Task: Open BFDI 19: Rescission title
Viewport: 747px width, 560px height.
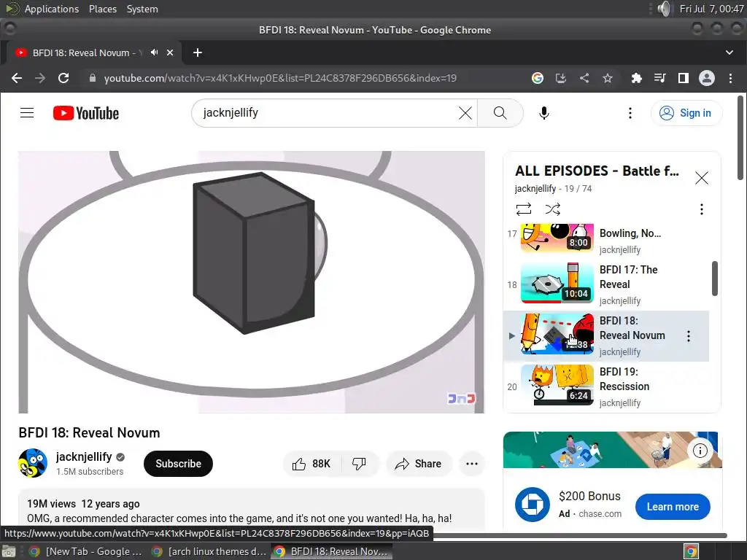Action: [x=624, y=379]
